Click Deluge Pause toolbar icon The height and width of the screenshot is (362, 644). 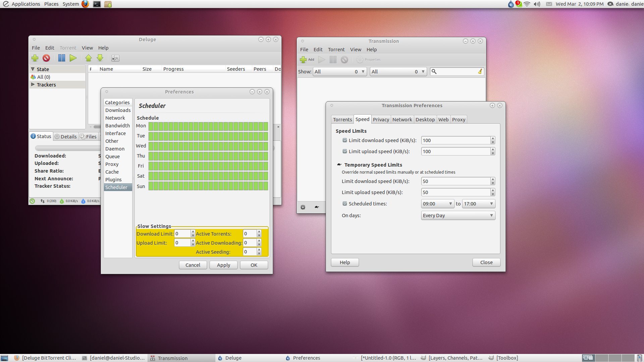62,58
